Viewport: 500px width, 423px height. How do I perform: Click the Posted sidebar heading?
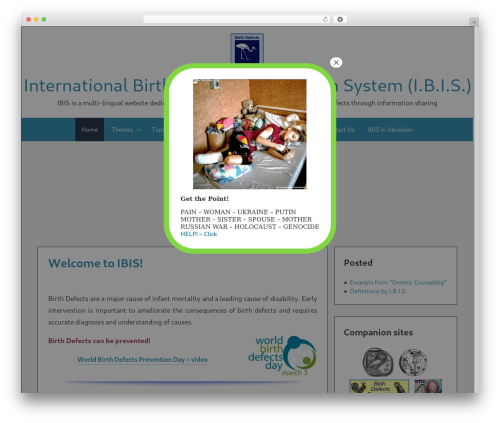(x=358, y=263)
